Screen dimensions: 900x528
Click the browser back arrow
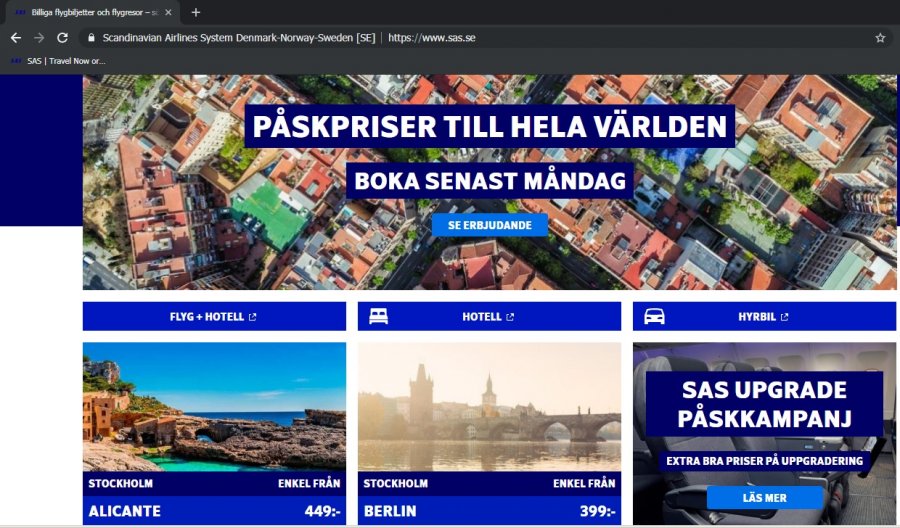[16, 38]
